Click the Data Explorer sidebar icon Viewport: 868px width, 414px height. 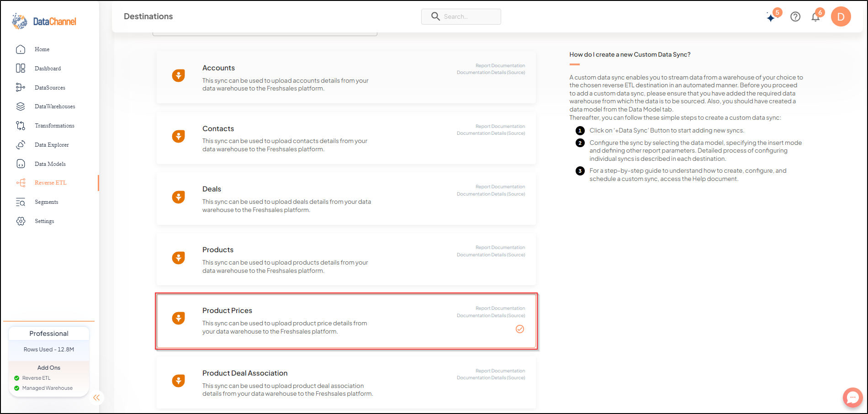tap(21, 145)
